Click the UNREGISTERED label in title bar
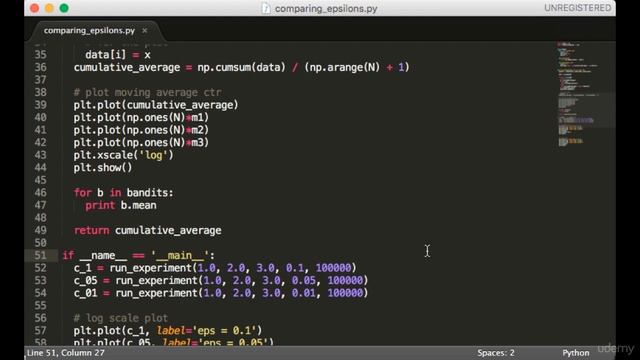Screen dimensions: 640x360 [578, 8]
